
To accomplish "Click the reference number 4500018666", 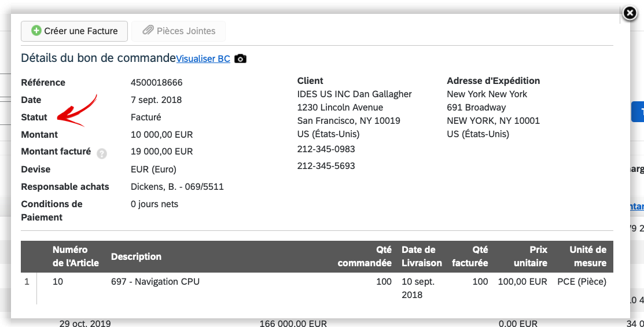I will [156, 83].
